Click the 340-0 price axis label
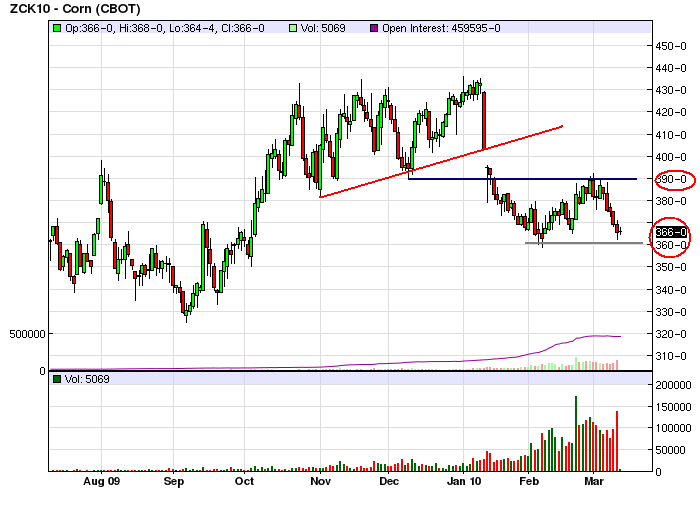 pyautogui.click(x=671, y=290)
